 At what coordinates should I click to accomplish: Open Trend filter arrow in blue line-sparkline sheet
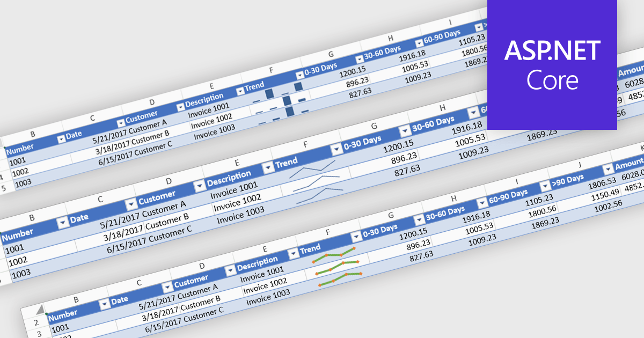[x=336, y=150]
